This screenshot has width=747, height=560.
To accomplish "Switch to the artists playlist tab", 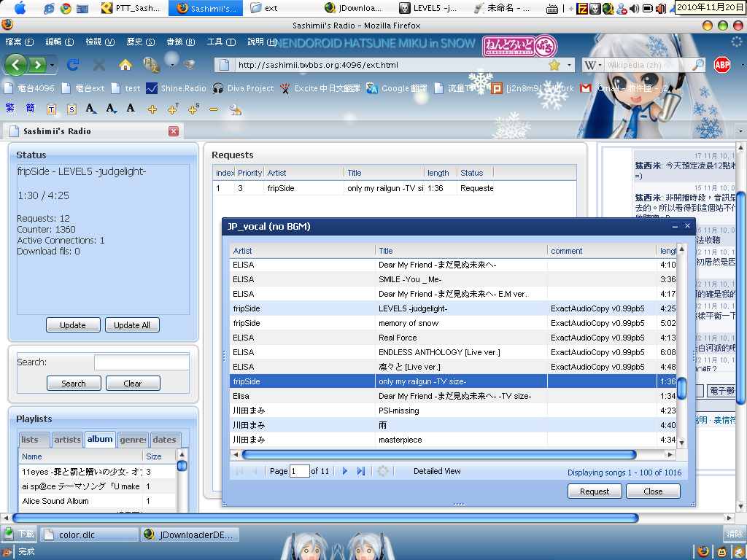I will pyautogui.click(x=67, y=440).
